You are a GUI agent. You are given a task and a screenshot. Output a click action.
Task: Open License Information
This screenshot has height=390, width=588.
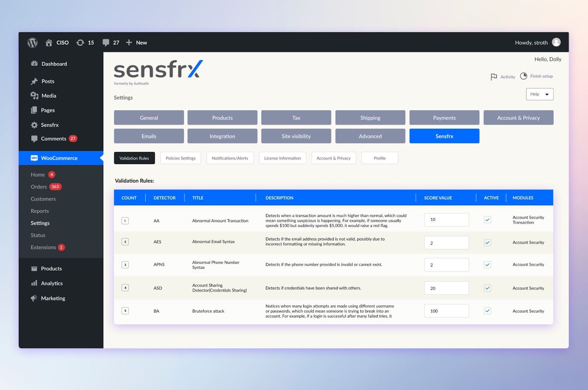click(x=282, y=158)
